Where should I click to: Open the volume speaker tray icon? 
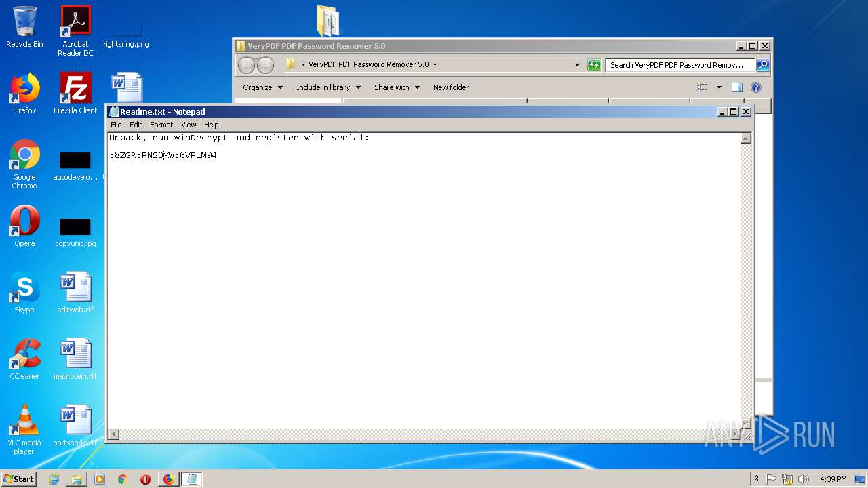coord(804,479)
